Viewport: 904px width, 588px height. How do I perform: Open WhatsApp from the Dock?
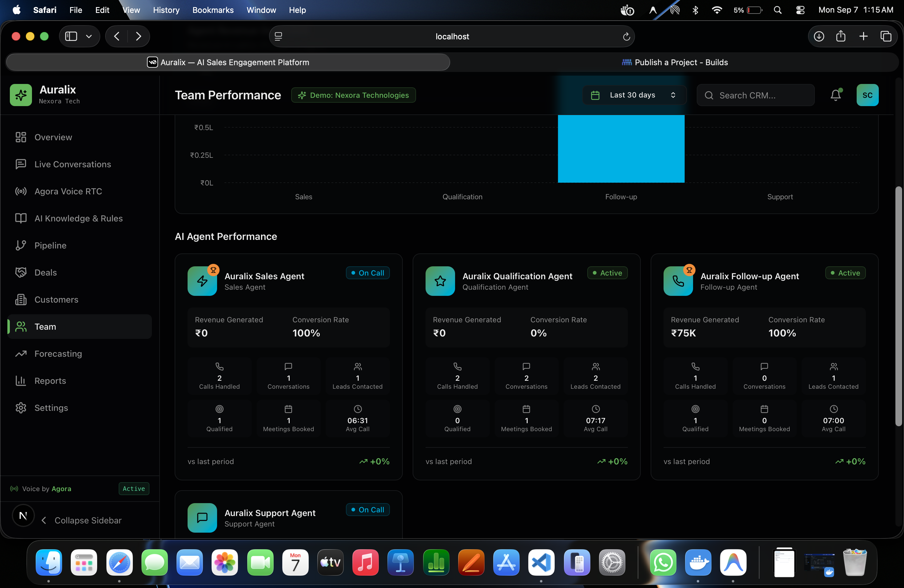pyautogui.click(x=663, y=562)
